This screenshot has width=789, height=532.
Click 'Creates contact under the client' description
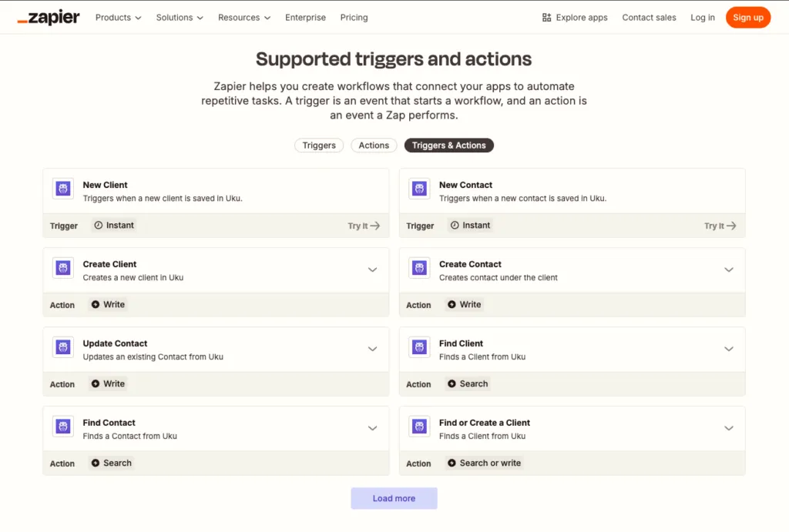[x=499, y=278]
